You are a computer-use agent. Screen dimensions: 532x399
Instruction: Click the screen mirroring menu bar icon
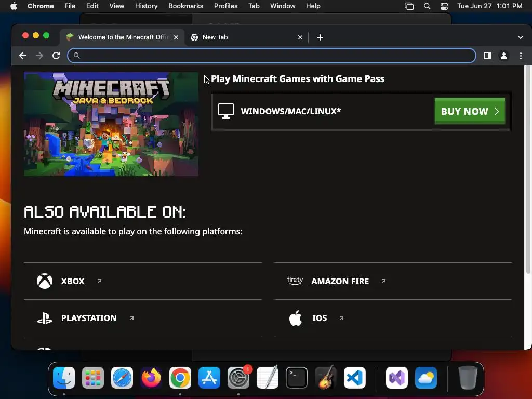tap(409, 6)
